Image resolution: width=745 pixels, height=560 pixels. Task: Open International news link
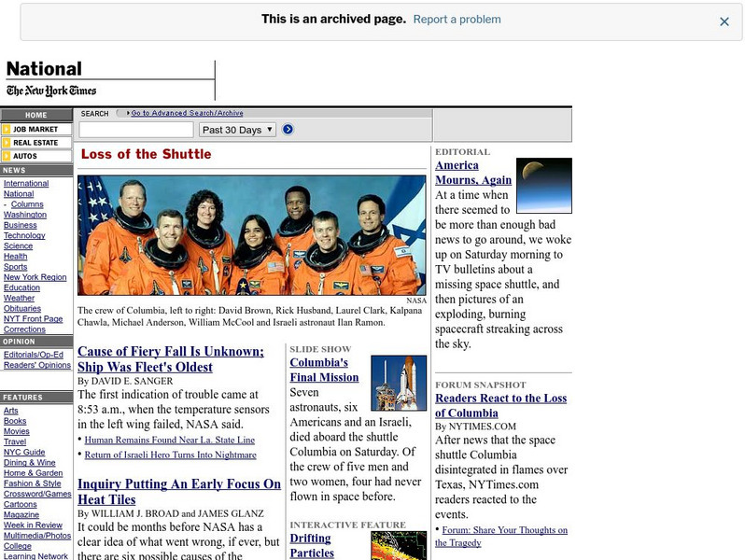point(26,183)
